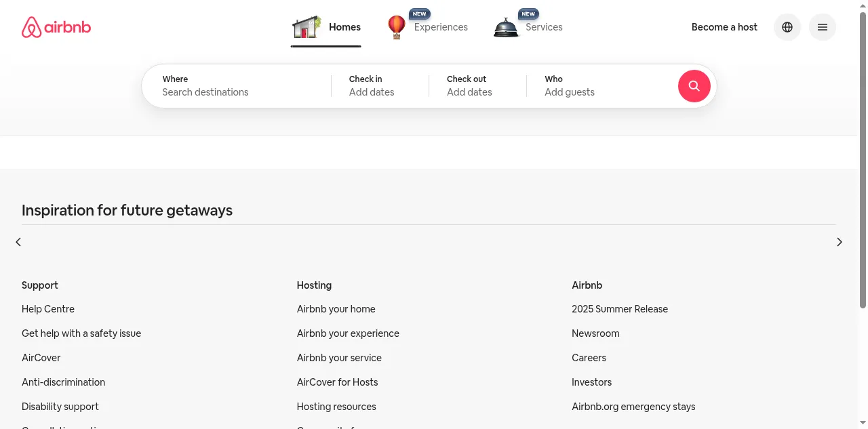The height and width of the screenshot is (429, 868).
Task: Click the hot air balloon Experiences icon
Action: (397, 27)
